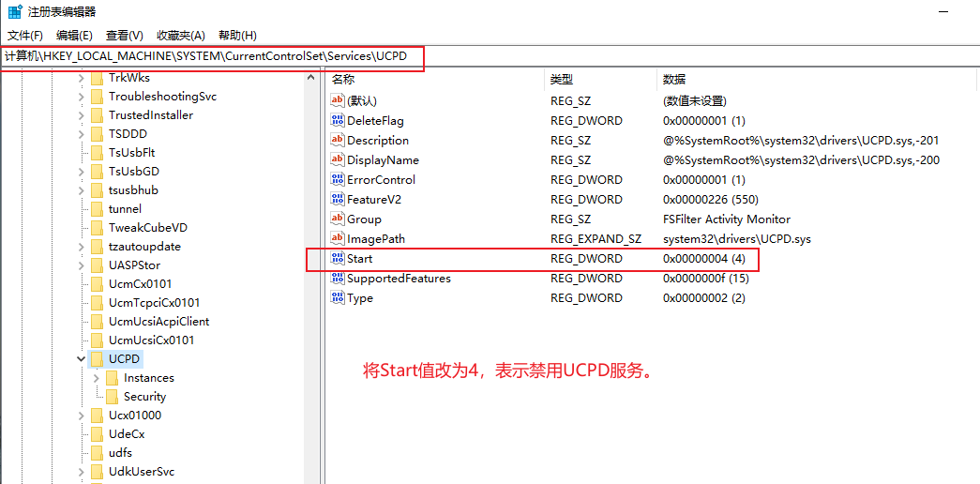Click the udfs folder icon
The height and width of the screenshot is (484, 980).
97,453
